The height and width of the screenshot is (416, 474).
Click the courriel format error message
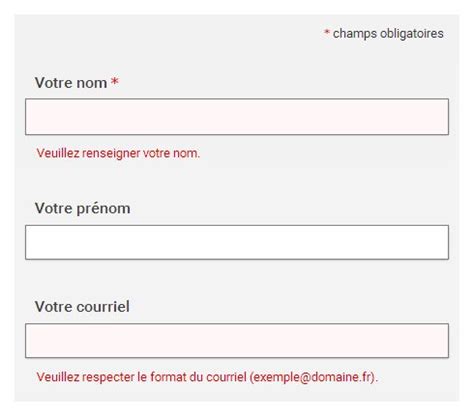pyautogui.click(x=207, y=377)
